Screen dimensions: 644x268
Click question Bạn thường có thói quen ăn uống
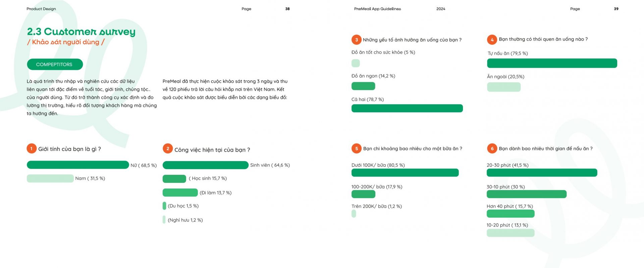(x=543, y=39)
